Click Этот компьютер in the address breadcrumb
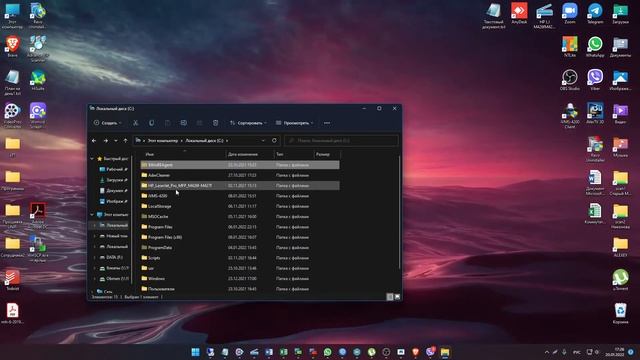640x360 pixels. click(x=162, y=140)
